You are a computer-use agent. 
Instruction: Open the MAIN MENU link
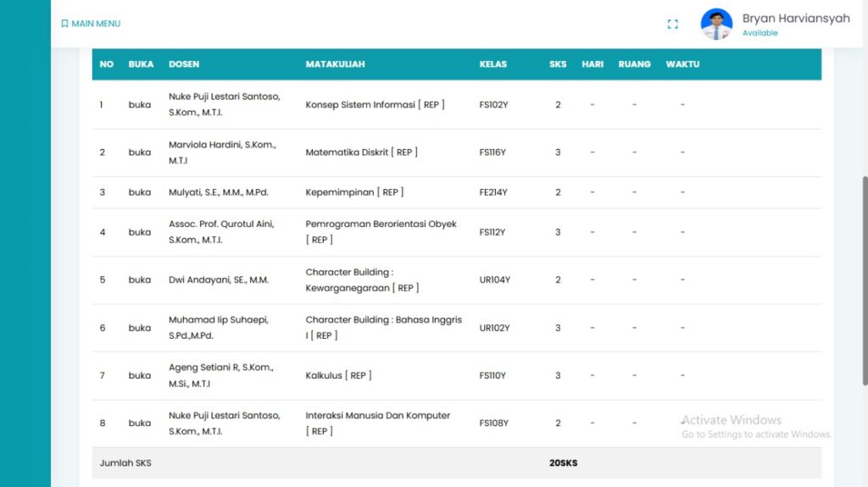point(96,24)
